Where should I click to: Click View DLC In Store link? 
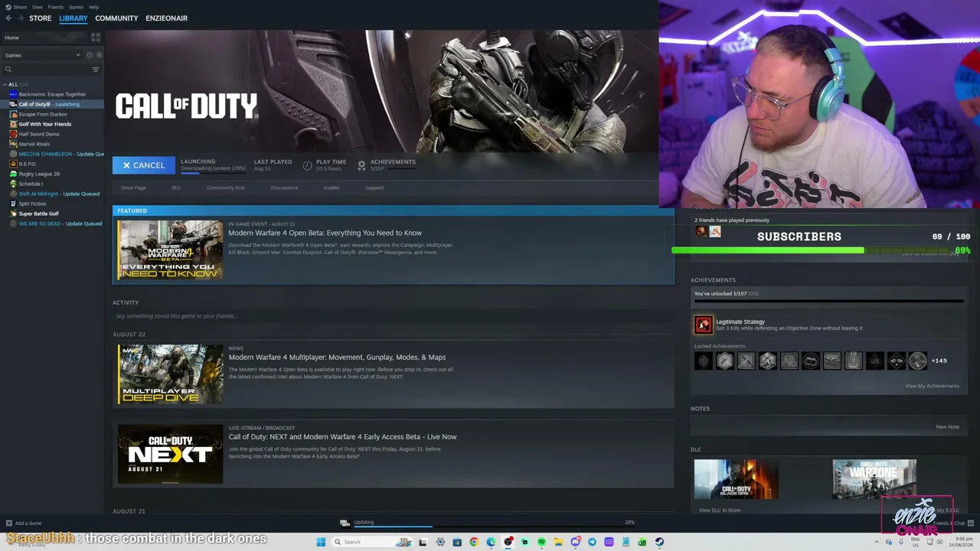pyautogui.click(x=720, y=510)
